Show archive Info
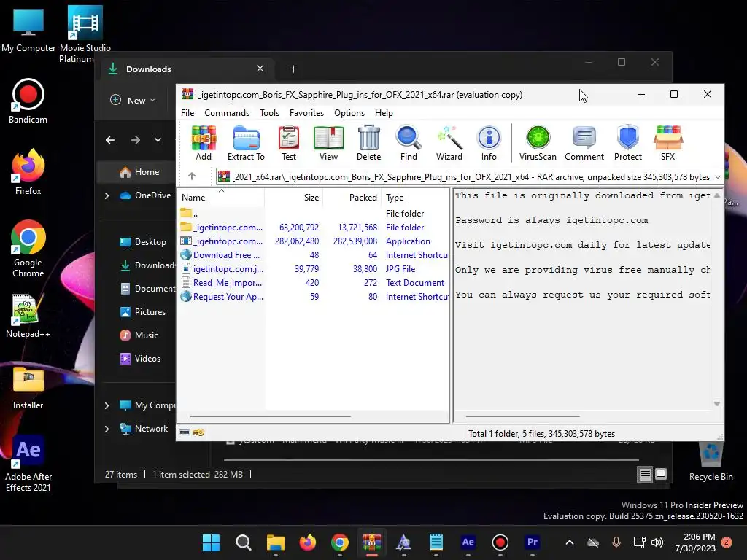Screen dimensions: 747x560 (x=489, y=143)
